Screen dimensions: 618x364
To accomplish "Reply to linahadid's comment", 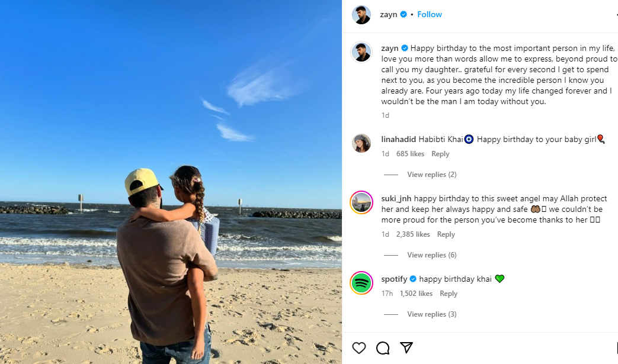I will (440, 154).
